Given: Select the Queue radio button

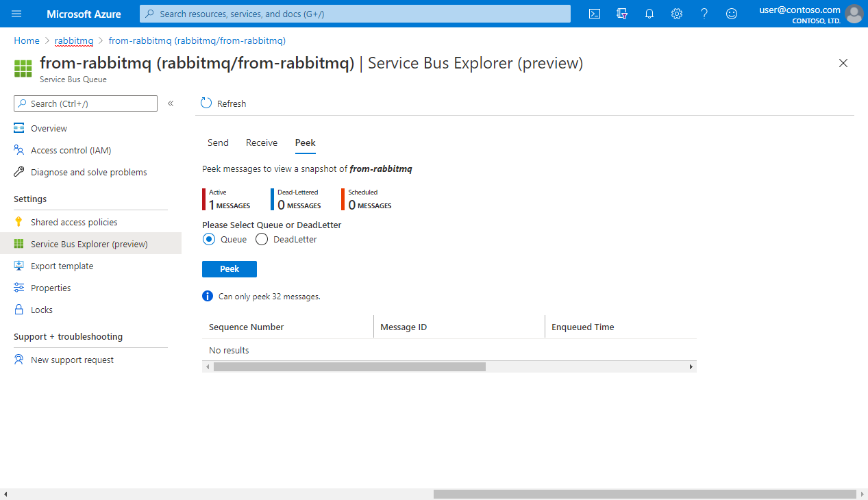Looking at the screenshot, I should tap(208, 238).
